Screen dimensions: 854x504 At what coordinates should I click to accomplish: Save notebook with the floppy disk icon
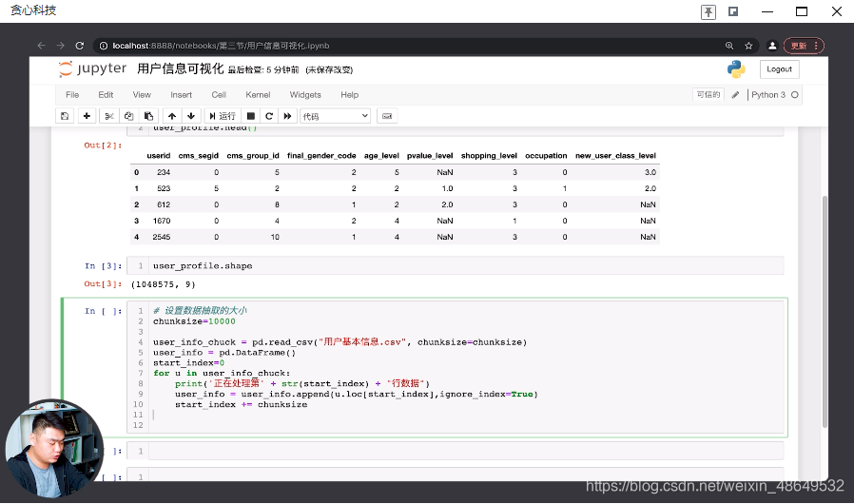click(65, 116)
